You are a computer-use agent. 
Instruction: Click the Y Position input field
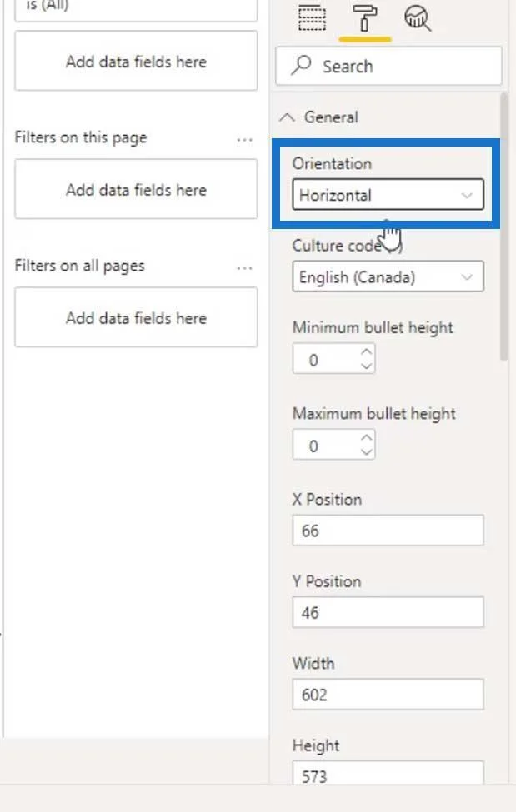tap(388, 612)
